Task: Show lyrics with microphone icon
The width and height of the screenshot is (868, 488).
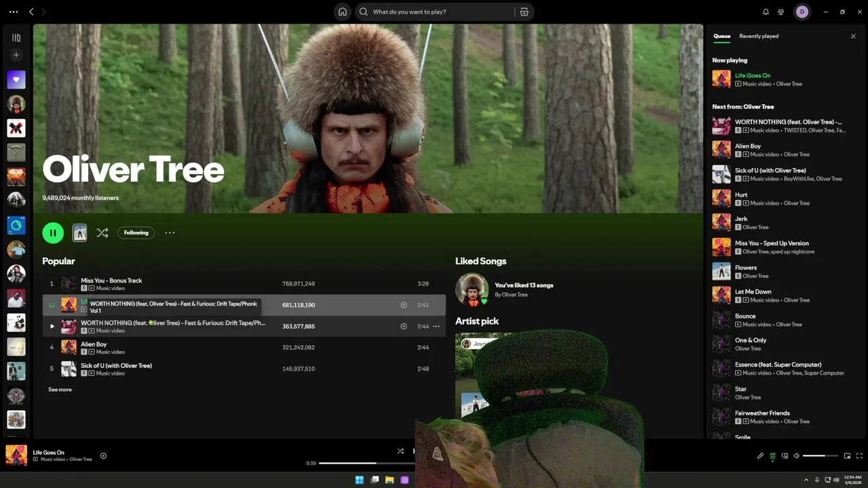Action: 760,455
